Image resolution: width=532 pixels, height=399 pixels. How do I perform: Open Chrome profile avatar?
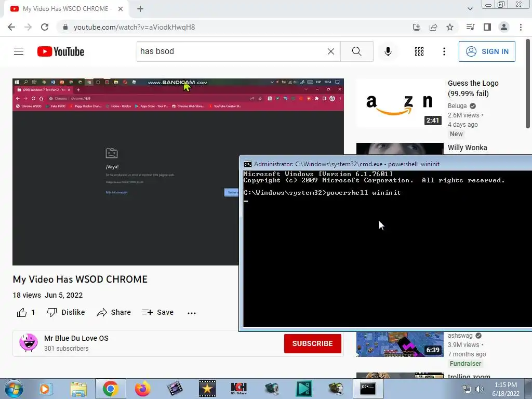click(504, 27)
